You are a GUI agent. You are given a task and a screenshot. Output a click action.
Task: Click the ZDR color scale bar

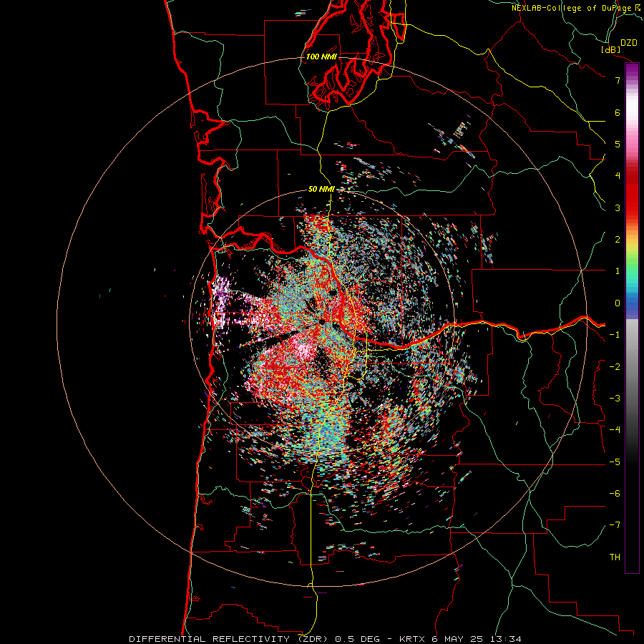pos(632,318)
